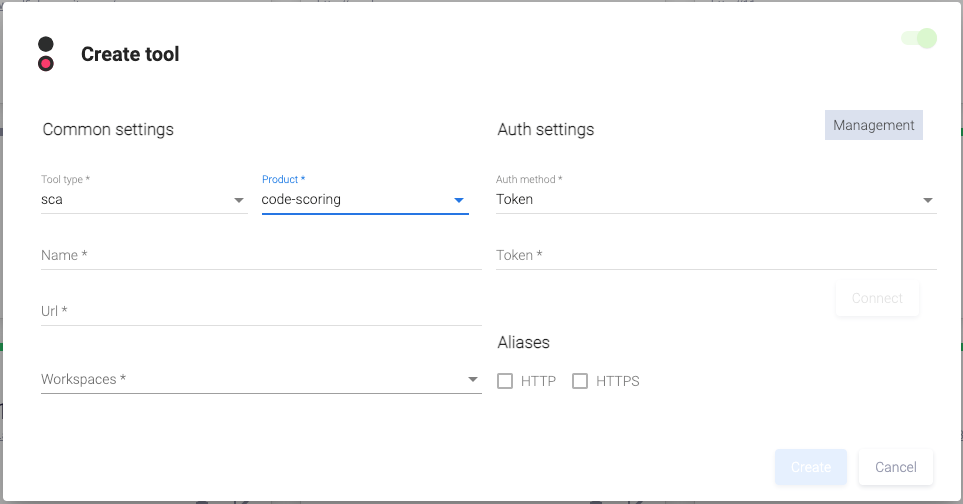Select the Workspaces field

tap(250, 380)
